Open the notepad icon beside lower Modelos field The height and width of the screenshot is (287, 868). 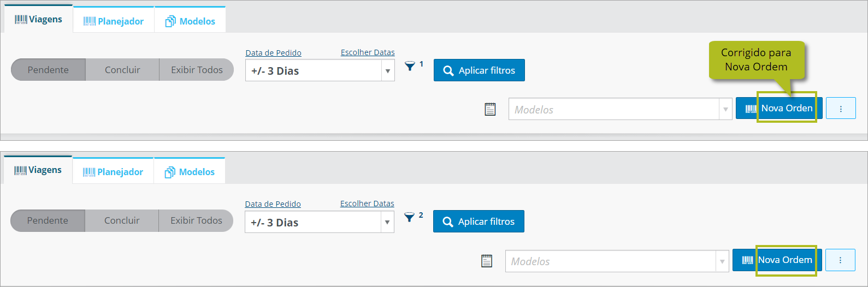(x=487, y=261)
